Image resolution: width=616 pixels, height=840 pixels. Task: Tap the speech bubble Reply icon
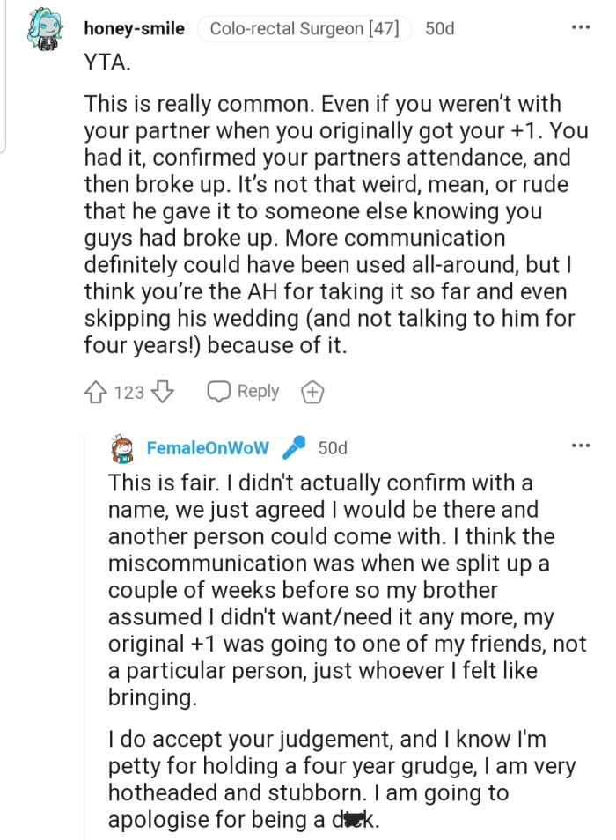pyautogui.click(x=218, y=393)
